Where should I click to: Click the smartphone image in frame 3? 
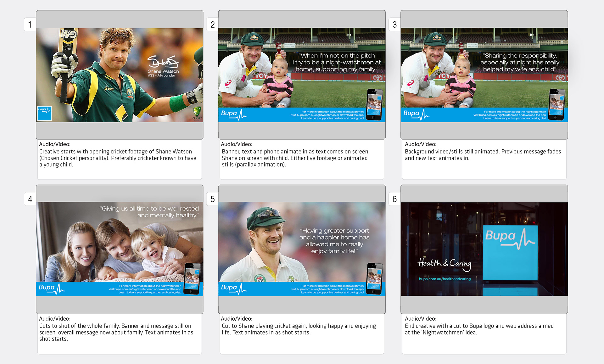pos(557,105)
